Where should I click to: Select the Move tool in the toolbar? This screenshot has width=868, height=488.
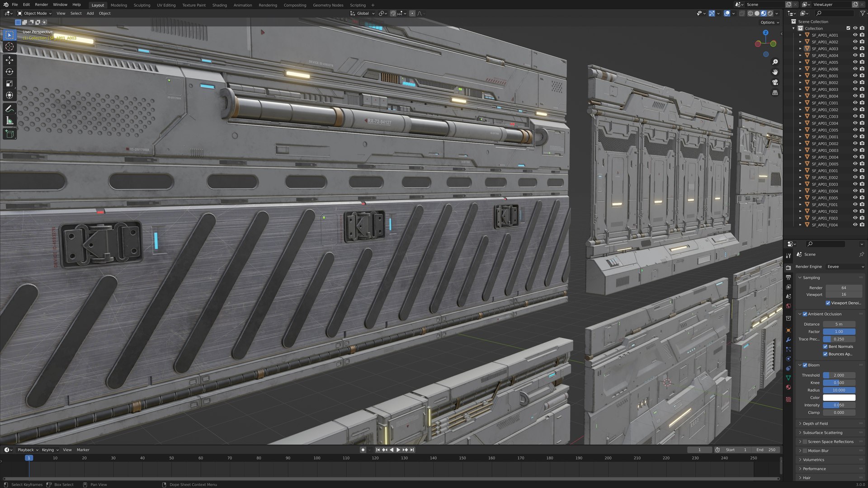coord(9,60)
